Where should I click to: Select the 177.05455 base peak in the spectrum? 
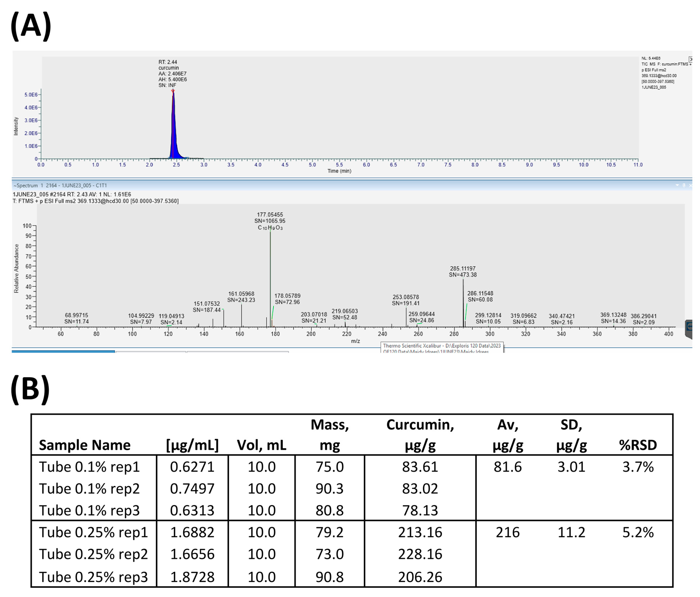[270, 277]
